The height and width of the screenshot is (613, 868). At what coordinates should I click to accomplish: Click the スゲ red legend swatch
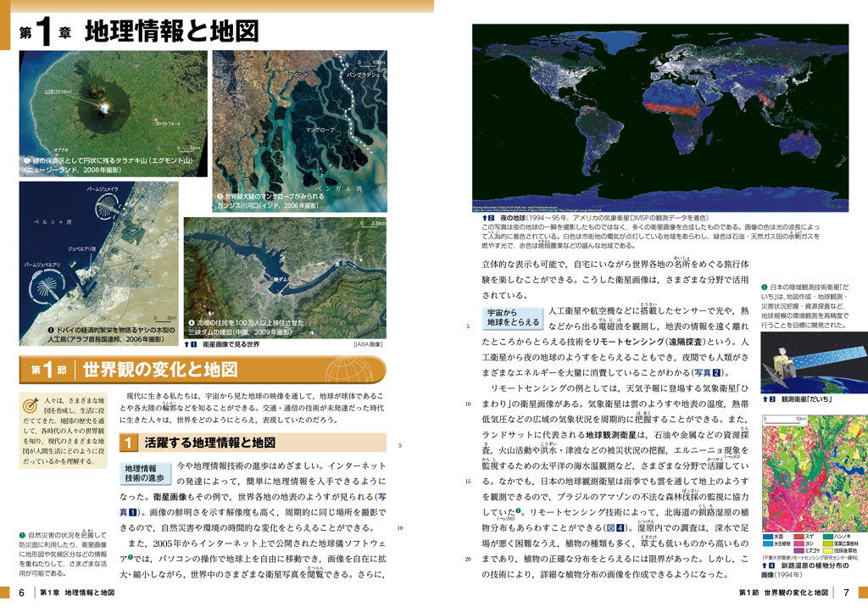point(798,537)
